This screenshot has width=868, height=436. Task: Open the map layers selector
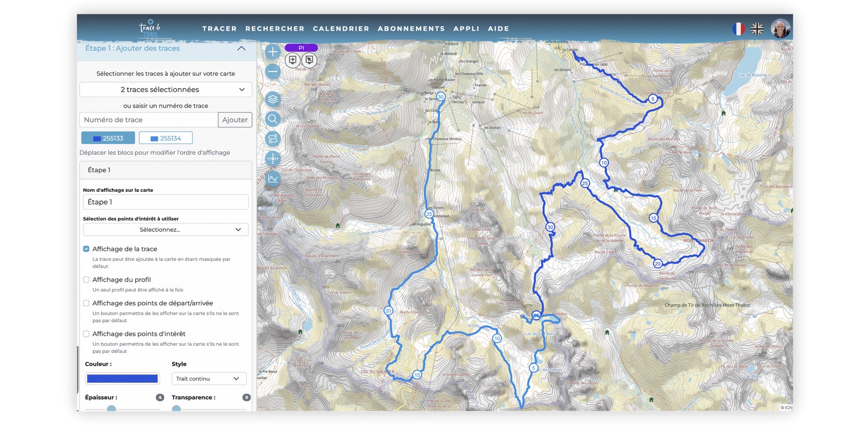point(273,99)
